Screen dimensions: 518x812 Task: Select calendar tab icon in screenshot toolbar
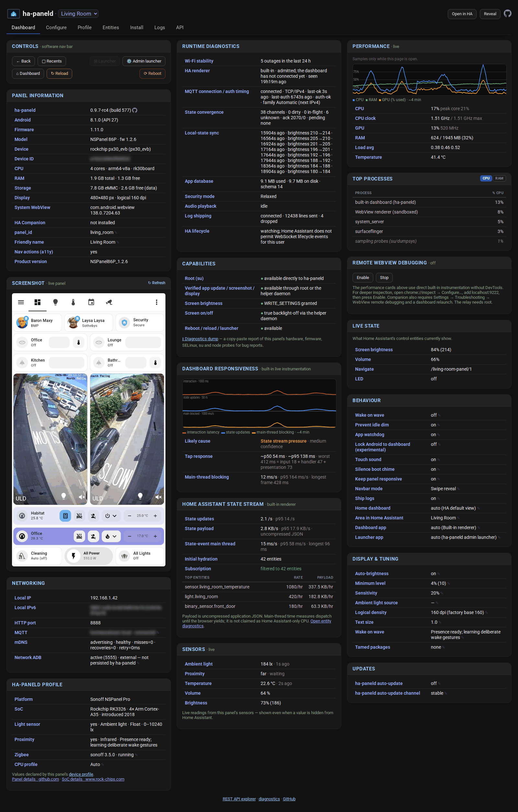tap(91, 302)
